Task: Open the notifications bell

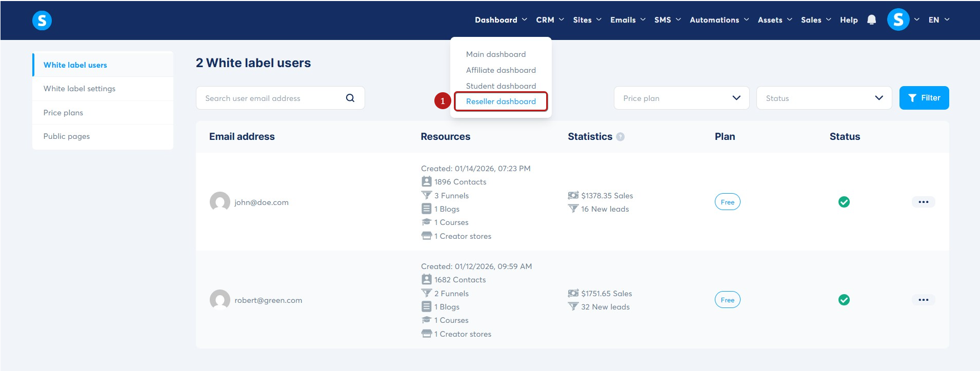Action: 871,20
